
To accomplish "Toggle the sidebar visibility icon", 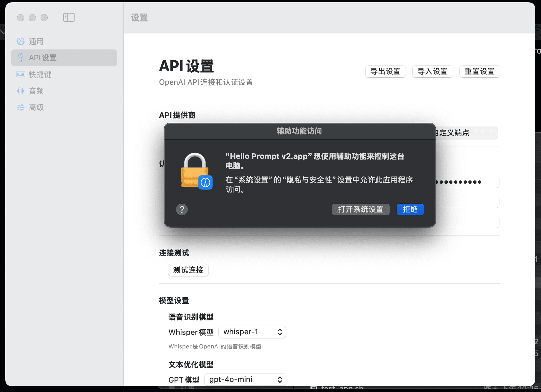I will click(69, 17).
